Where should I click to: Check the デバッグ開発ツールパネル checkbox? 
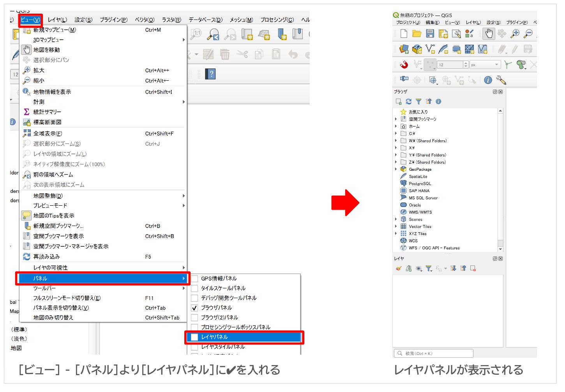(194, 298)
